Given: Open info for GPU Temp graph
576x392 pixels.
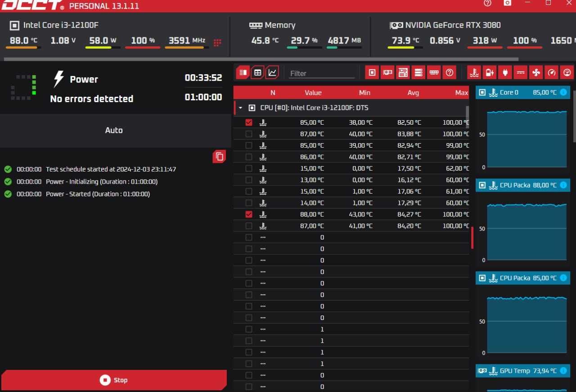Looking at the screenshot, I should (563, 371).
